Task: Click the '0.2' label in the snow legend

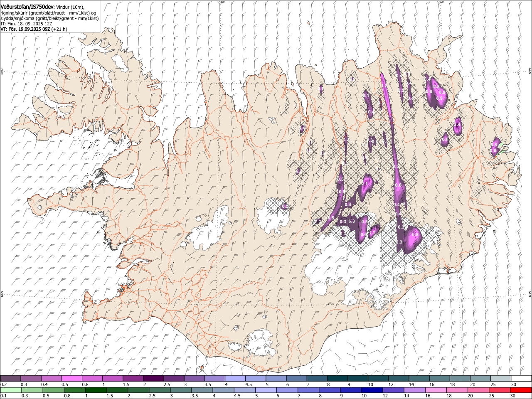Action: (x=4, y=384)
